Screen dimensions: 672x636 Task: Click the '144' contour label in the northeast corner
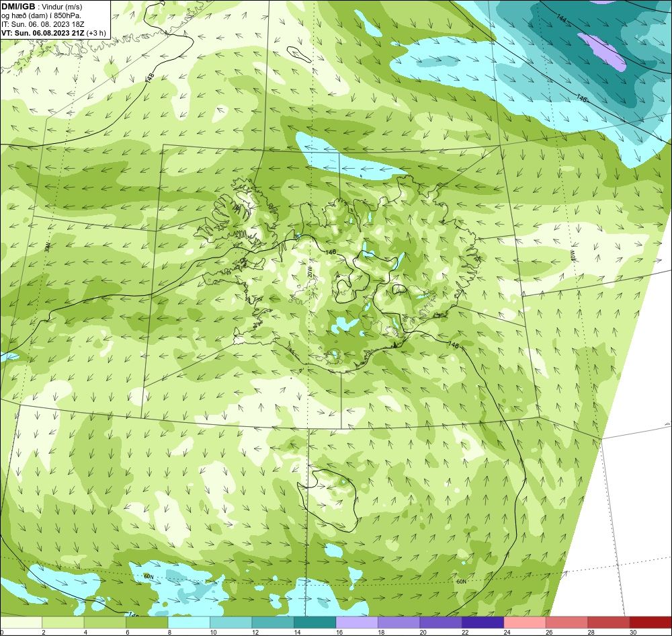point(562,17)
